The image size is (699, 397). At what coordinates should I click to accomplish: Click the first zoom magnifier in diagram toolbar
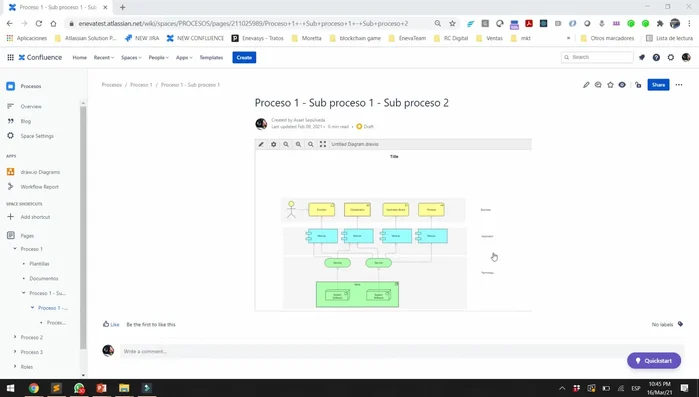(286, 144)
